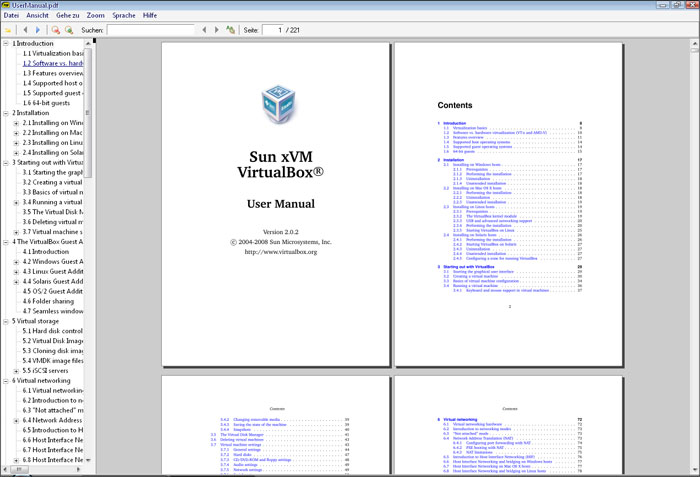Click the zoom out magnifier icon
The width and height of the screenshot is (700, 477).
(x=55, y=30)
